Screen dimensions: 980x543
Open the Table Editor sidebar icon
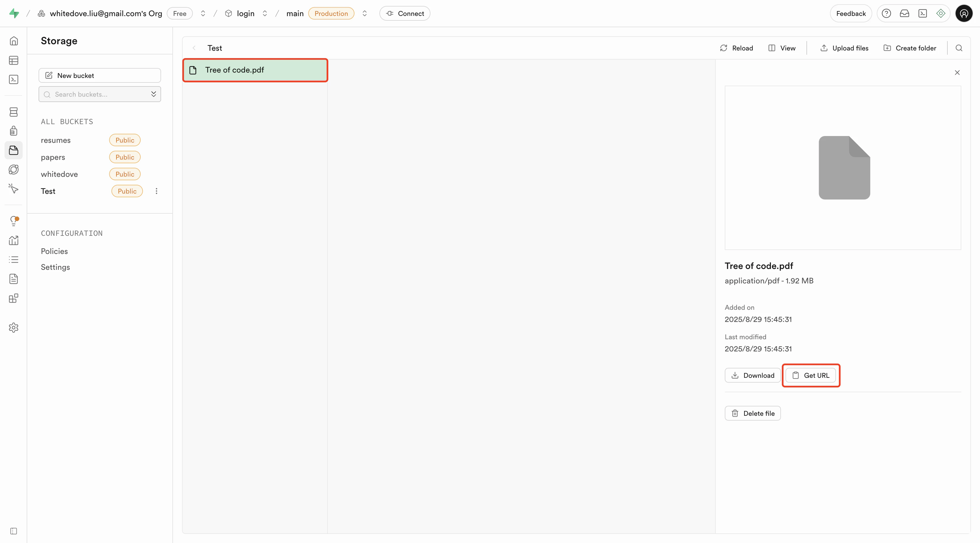(14, 60)
